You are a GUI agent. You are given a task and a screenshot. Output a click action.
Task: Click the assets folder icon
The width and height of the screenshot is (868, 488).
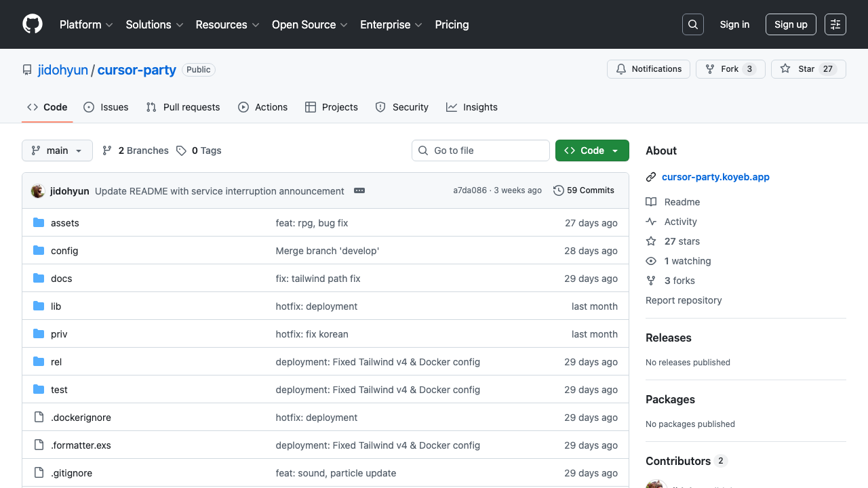39,222
